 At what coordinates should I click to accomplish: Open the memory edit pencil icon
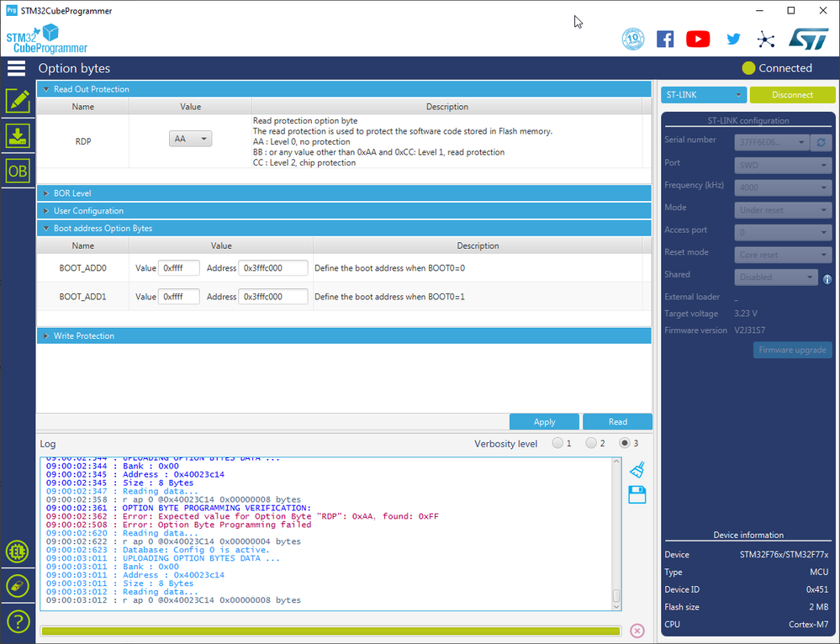point(18,101)
